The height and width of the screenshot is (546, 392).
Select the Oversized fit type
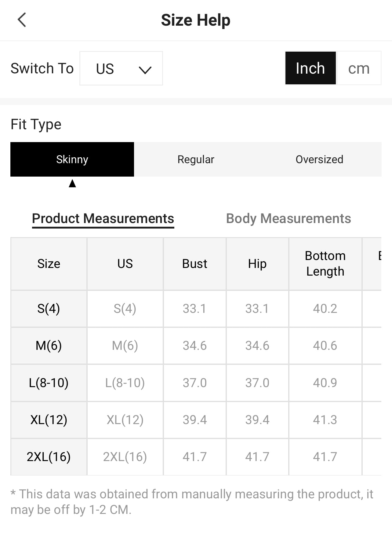[320, 159]
